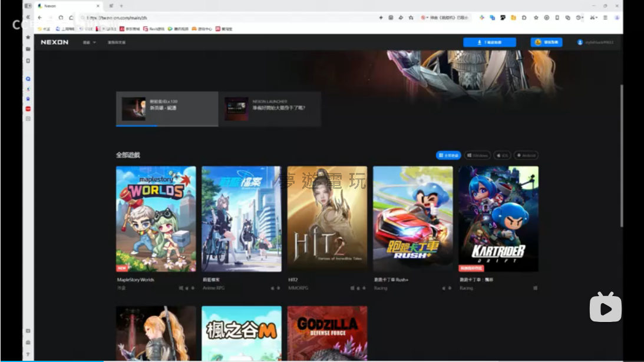The height and width of the screenshot is (362, 644).
Task: Select the all-platforms filter pill
Action: point(448,155)
